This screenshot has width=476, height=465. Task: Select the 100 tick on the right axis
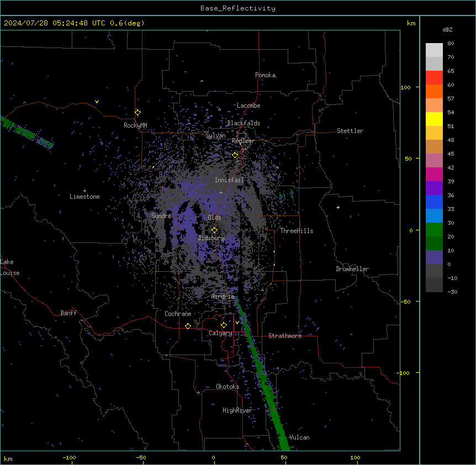(x=405, y=87)
